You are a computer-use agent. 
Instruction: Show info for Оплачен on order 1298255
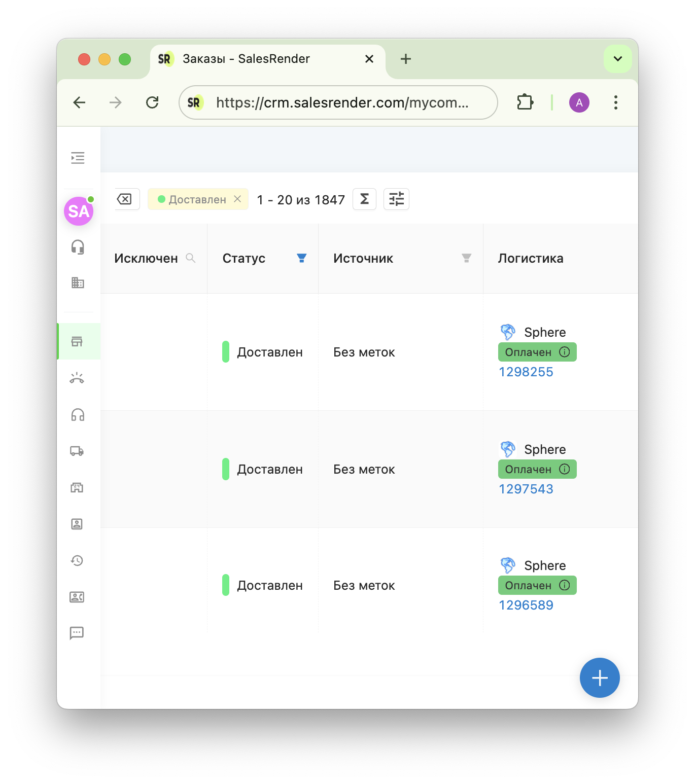[x=565, y=352]
